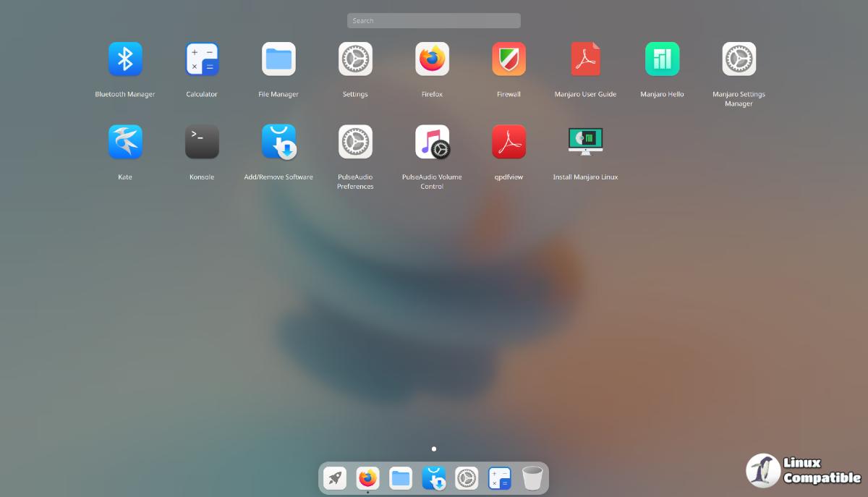Launch Konsole terminal
Viewport: 868px width, 497px height.
[x=202, y=142]
